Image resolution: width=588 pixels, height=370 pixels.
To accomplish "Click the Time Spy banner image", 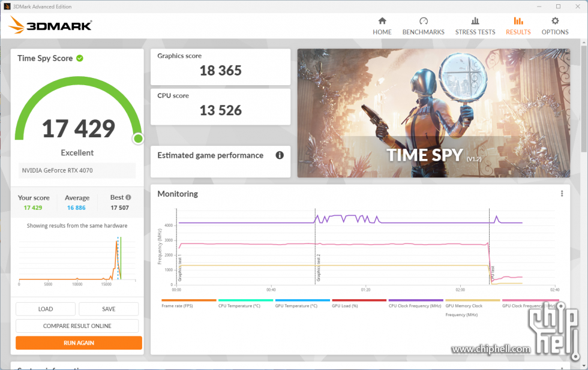I will tap(433, 113).
